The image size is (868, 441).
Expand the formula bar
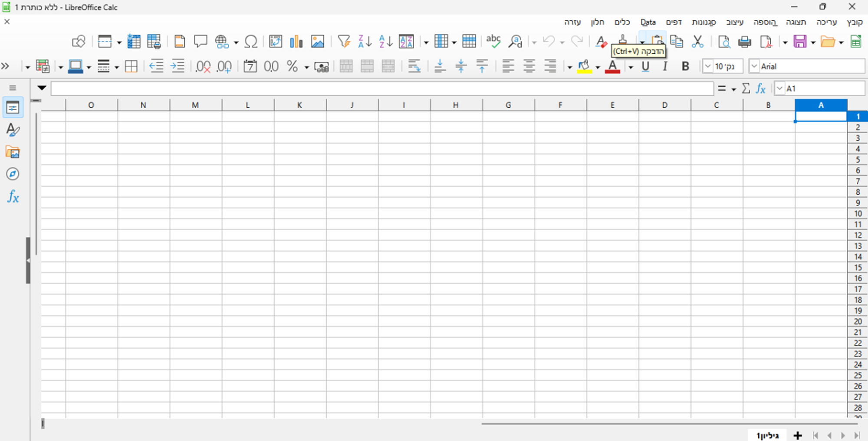[42, 88]
